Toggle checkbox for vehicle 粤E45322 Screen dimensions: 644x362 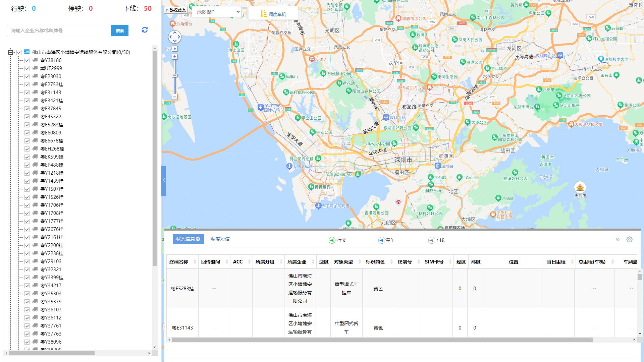click(27, 117)
